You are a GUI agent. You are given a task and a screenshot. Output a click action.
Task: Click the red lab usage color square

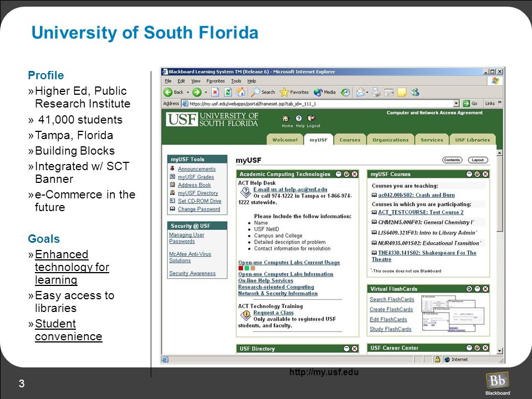[241, 268]
